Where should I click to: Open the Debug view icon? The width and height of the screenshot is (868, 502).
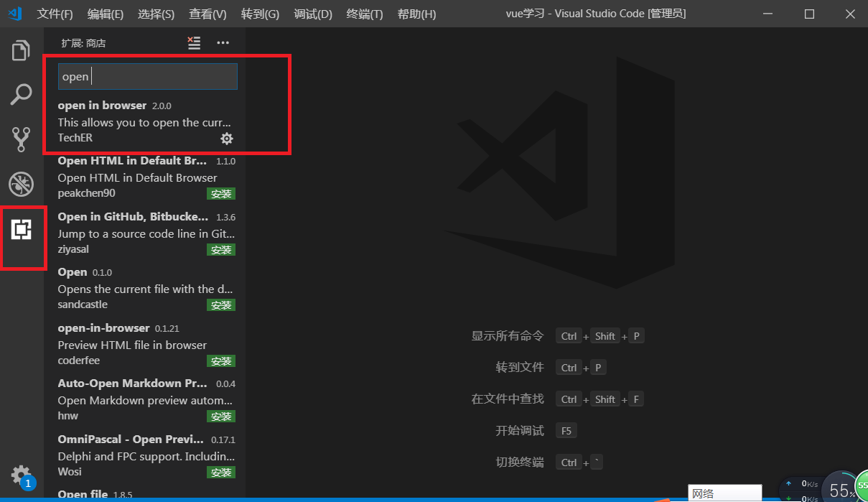point(20,184)
